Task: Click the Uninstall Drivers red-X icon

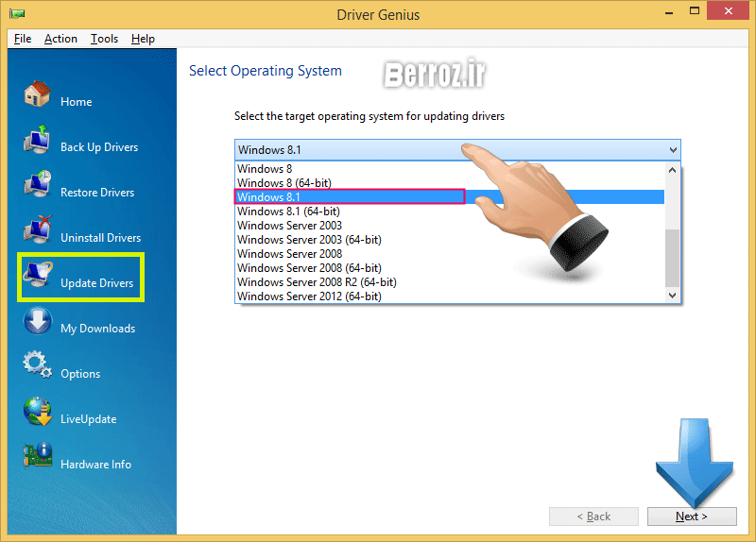Action: [37, 229]
